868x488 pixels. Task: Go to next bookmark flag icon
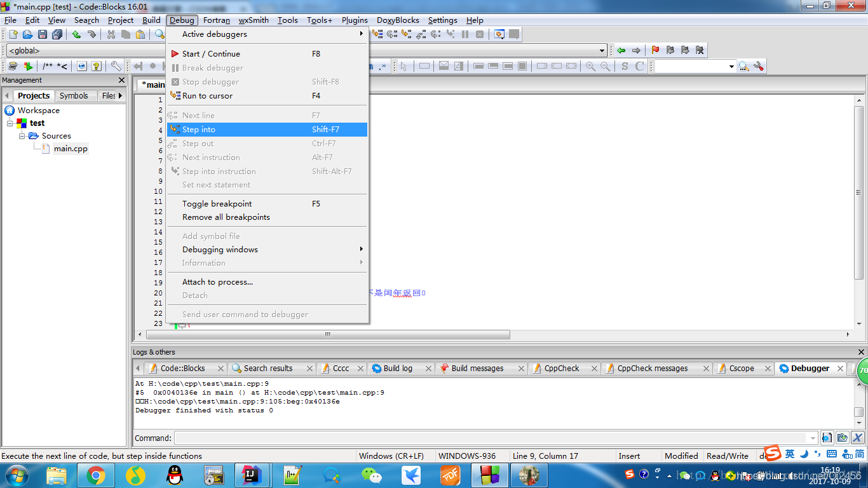(x=685, y=50)
